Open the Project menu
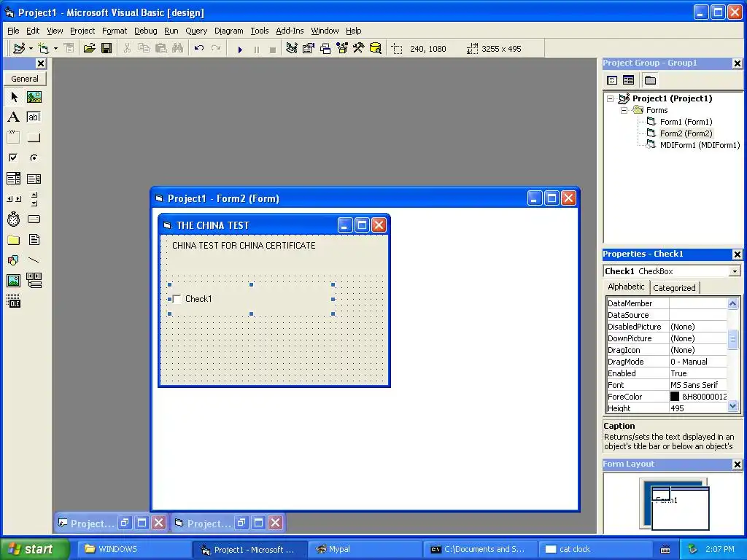Viewport: 747px width, 560px height. point(82,31)
